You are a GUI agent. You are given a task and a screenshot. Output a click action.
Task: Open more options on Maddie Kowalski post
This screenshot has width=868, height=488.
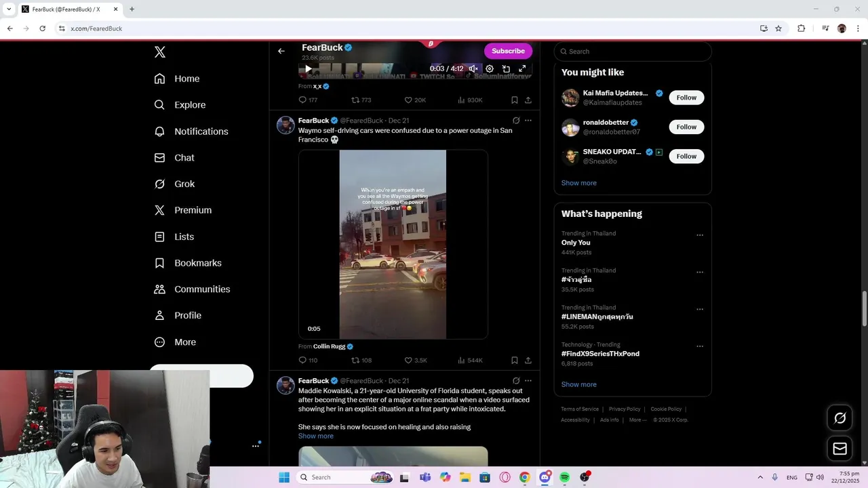coord(528,381)
